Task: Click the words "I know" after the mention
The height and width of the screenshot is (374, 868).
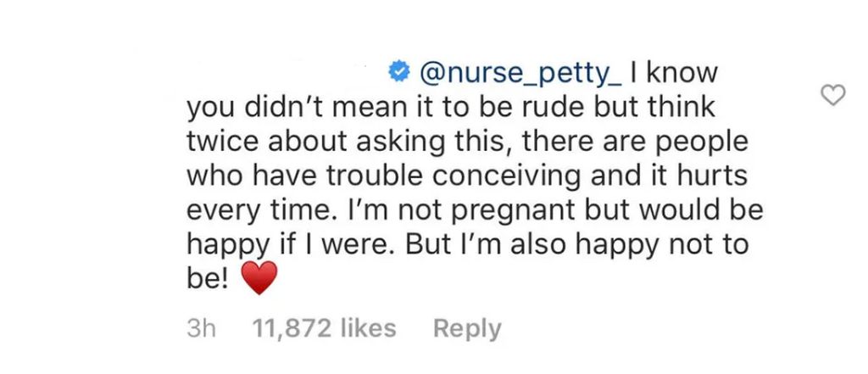Action: (x=674, y=73)
